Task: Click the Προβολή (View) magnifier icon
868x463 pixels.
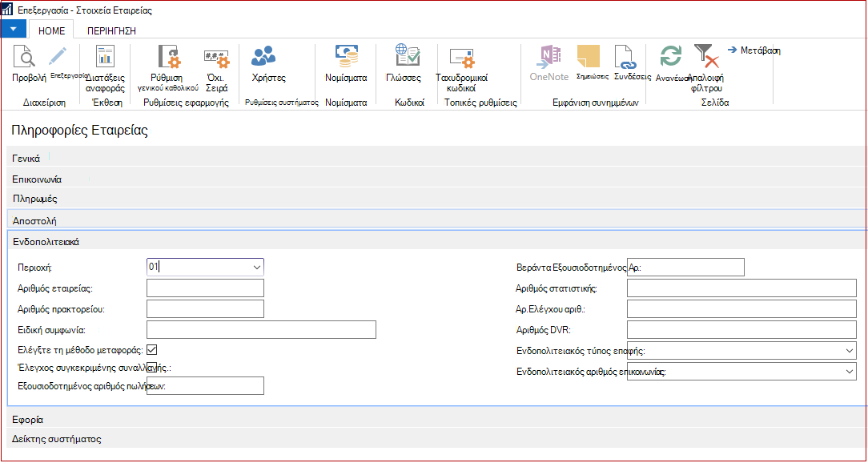Action: pyautogui.click(x=25, y=56)
